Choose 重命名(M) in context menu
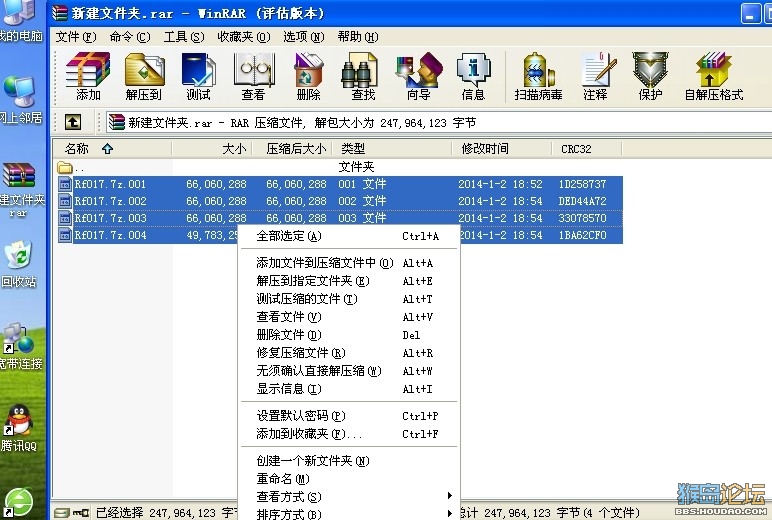 click(x=349, y=479)
